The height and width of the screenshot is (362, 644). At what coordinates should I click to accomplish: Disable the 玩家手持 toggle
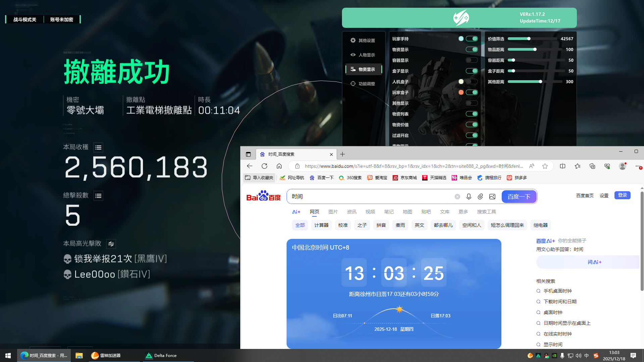point(472,38)
